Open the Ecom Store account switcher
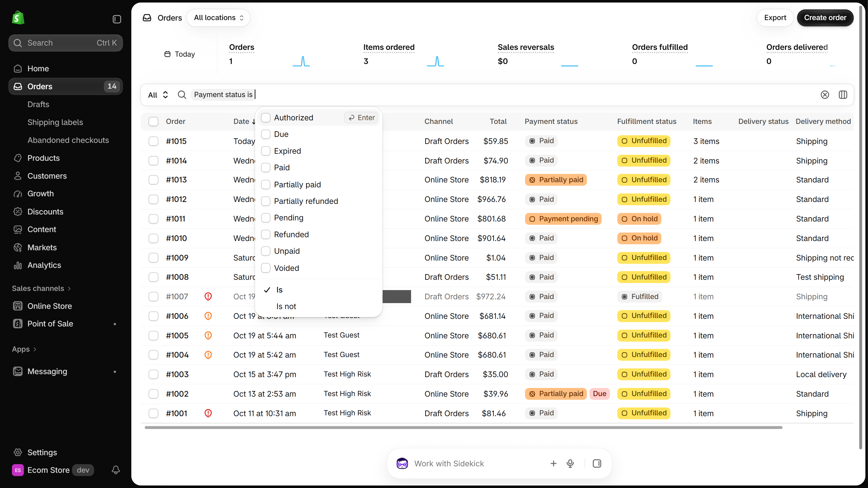The height and width of the screenshot is (488, 868). (53, 470)
